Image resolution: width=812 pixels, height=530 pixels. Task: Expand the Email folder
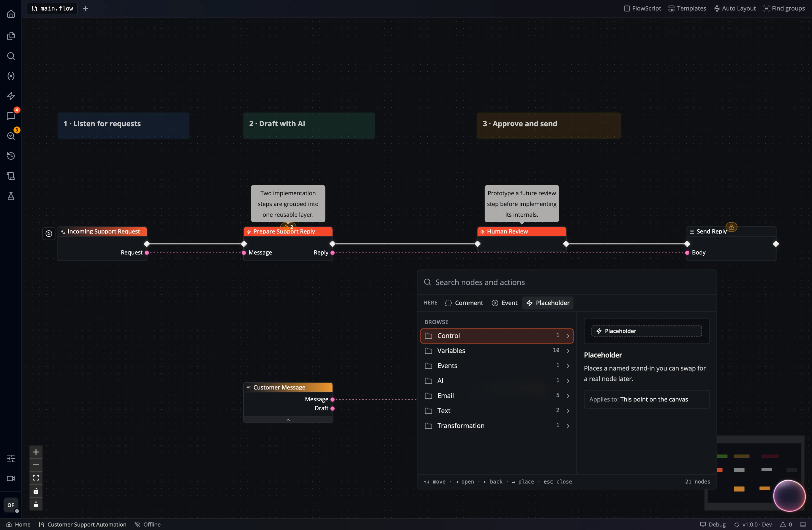point(497,396)
